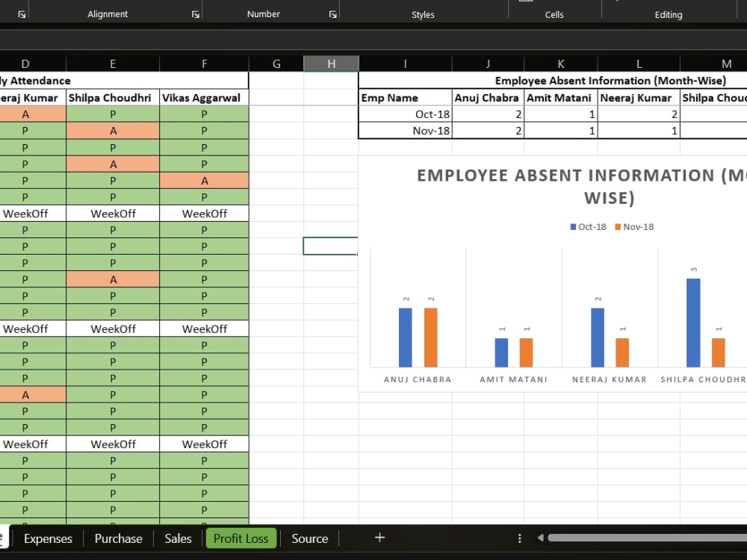
Task: Select column F header
Action: click(x=205, y=63)
